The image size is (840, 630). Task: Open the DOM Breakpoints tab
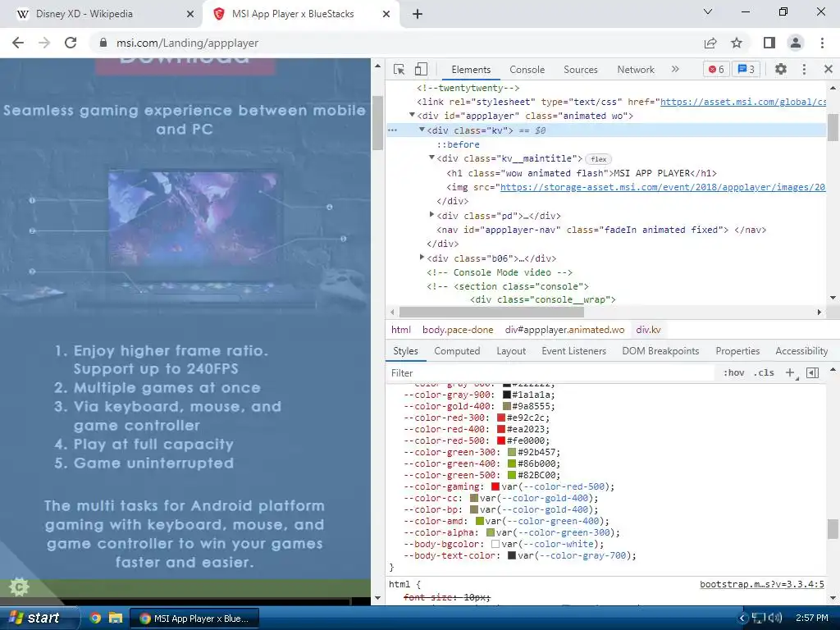660,351
